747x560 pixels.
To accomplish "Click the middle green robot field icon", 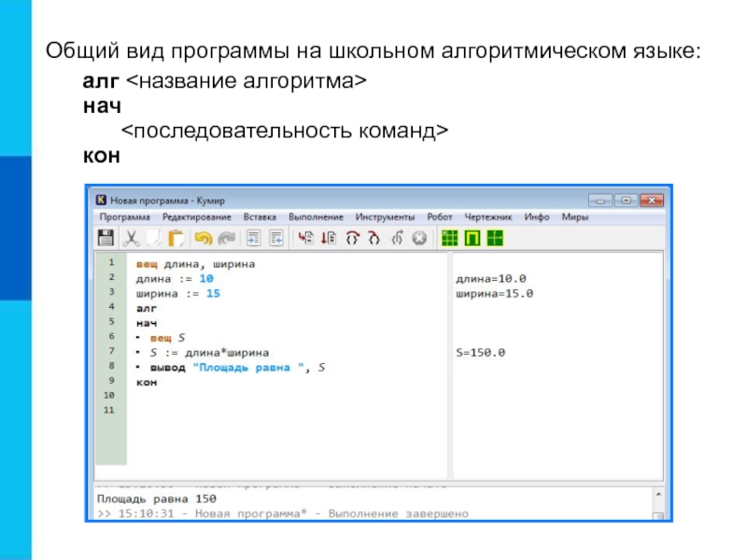I will (472, 238).
